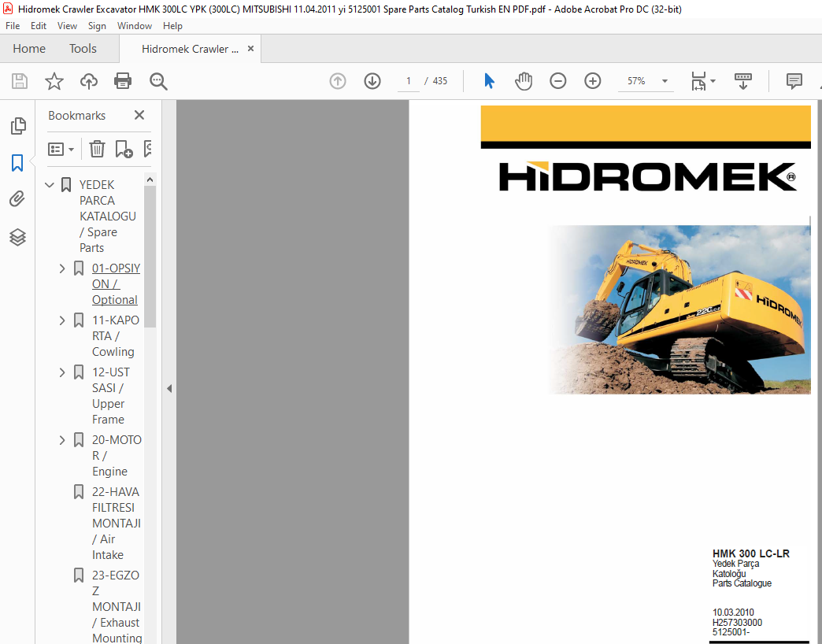Collapse the YEDEK PARCA KATALOGU bookmark
The width and height of the screenshot is (822, 644).
pyautogui.click(x=50, y=185)
